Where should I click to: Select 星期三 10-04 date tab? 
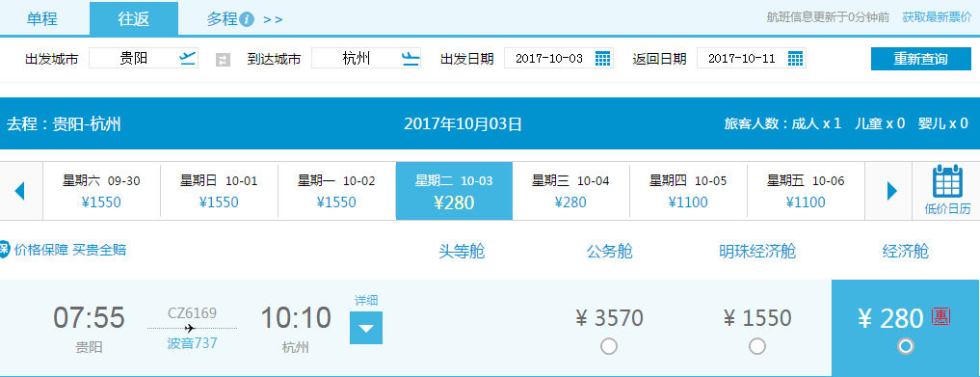[570, 191]
